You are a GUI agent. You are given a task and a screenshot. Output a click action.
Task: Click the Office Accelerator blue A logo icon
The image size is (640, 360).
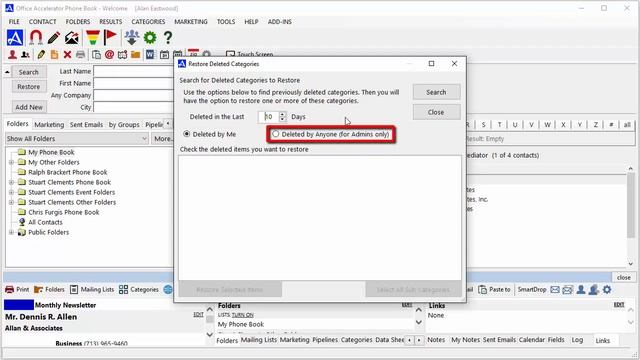(x=15, y=38)
